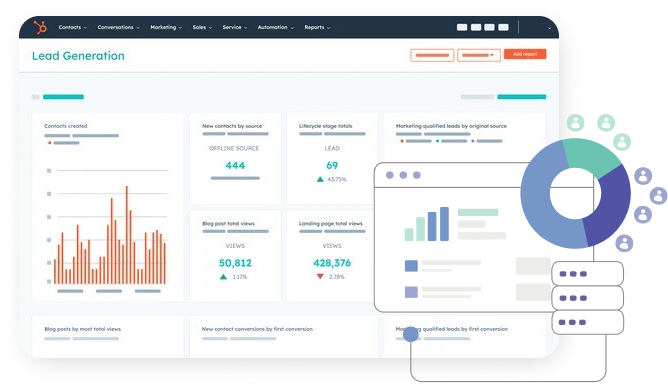The width and height of the screenshot is (668, 388).
Task: Click the last white icon in the top nav bar
Action: coord(503,27)
